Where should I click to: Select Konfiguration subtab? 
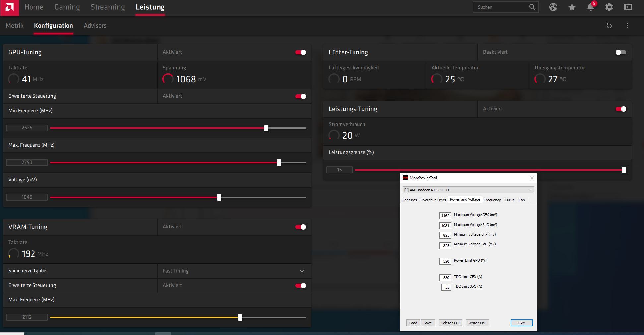click(x=53, y=26)
